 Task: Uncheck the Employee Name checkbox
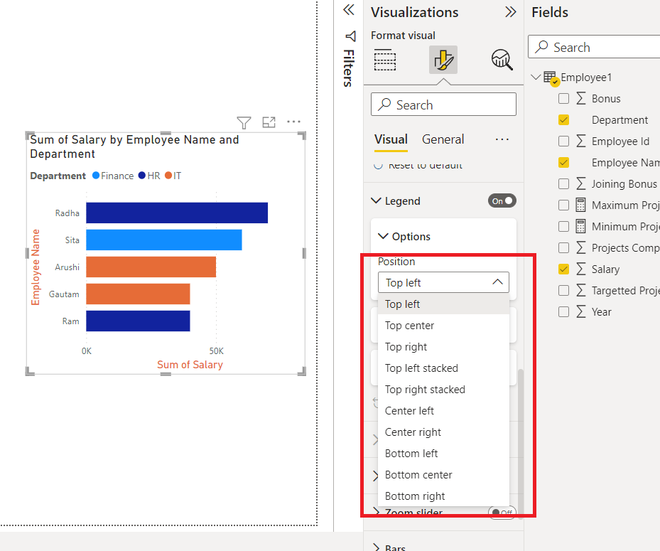(563, 162)
